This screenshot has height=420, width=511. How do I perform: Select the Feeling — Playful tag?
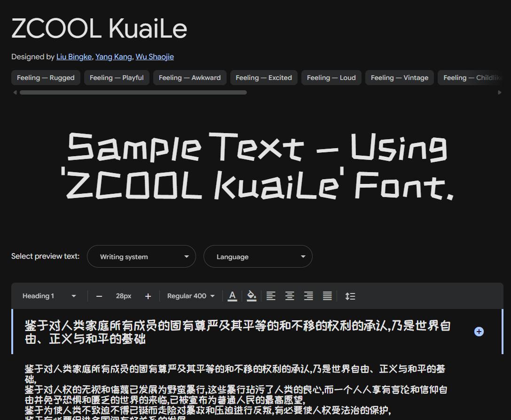pos(117,78)
